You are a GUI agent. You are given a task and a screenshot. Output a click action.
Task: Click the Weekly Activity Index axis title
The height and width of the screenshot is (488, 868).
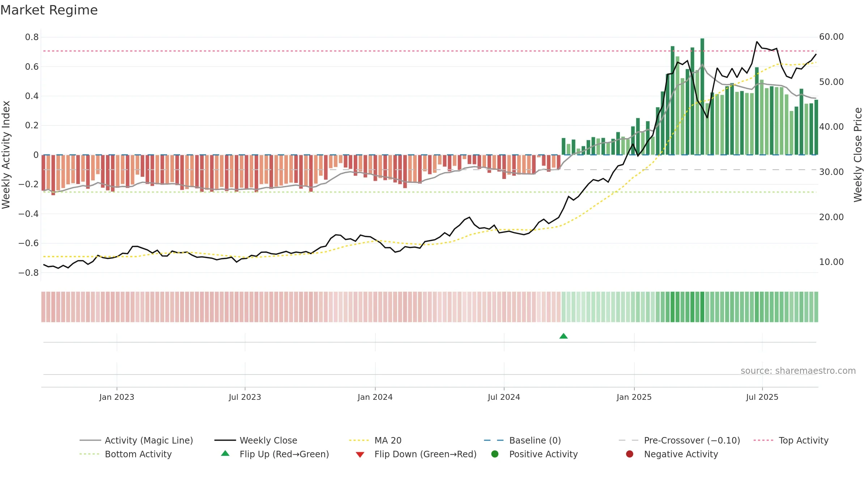[x=6, y=155]
